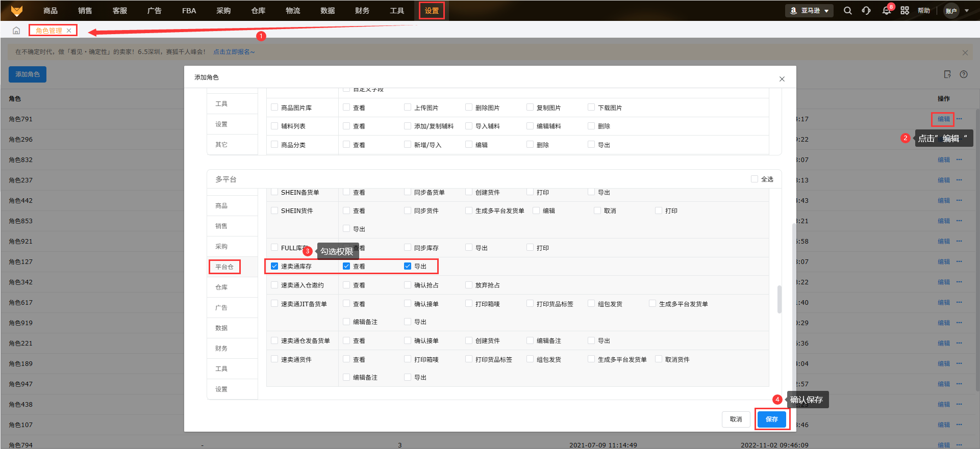Screen dimensions: 980x449
Task: Click the more options dots for 角色296
Action: [959, 139]
